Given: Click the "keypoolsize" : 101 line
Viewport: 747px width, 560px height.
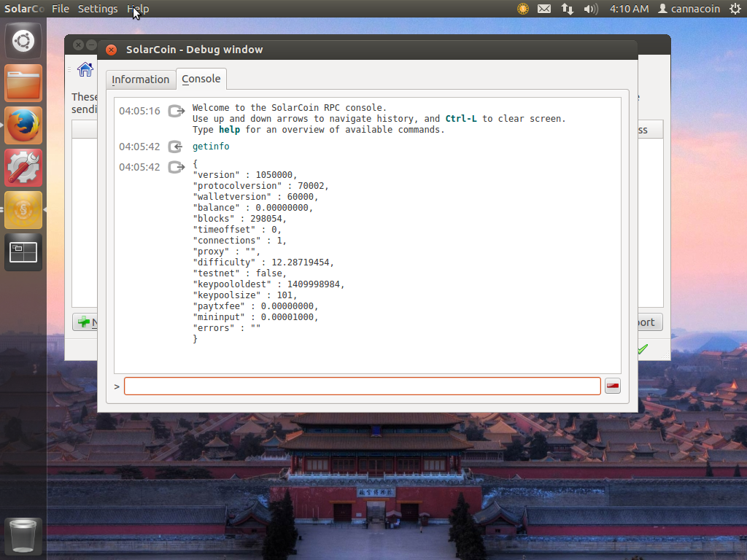Looking at the screenshot, I should tap(245, 296).
